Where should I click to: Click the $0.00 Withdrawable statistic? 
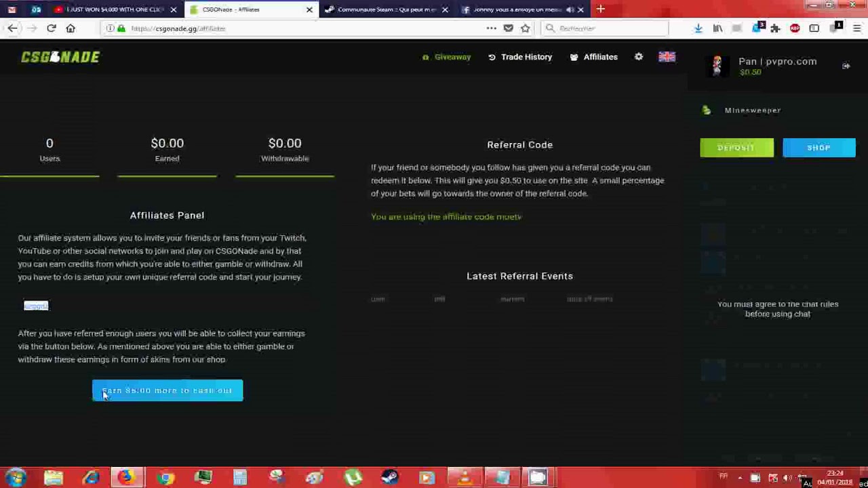click(285, 149)
